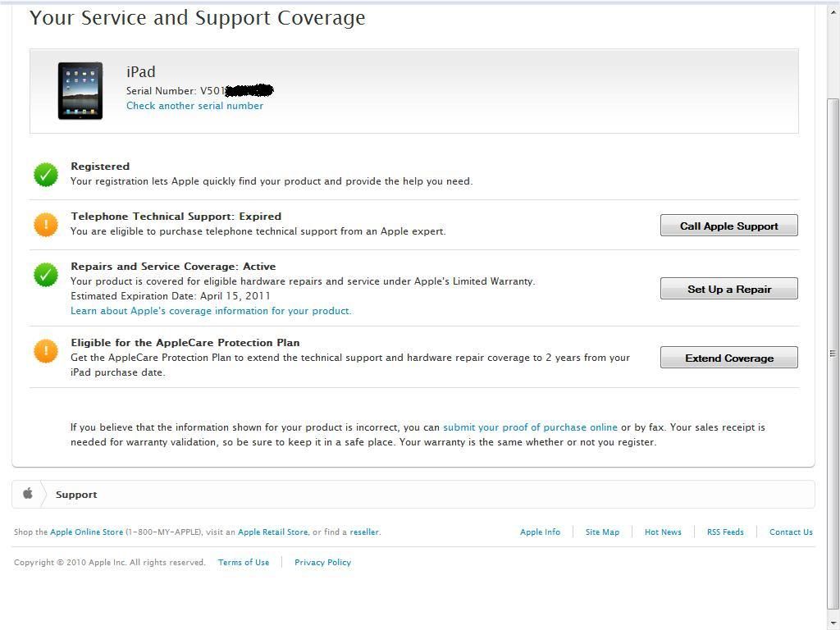Click the green check icon beside Registered
This screenshot has height=630, width=840.
click(x=46, y=175)
